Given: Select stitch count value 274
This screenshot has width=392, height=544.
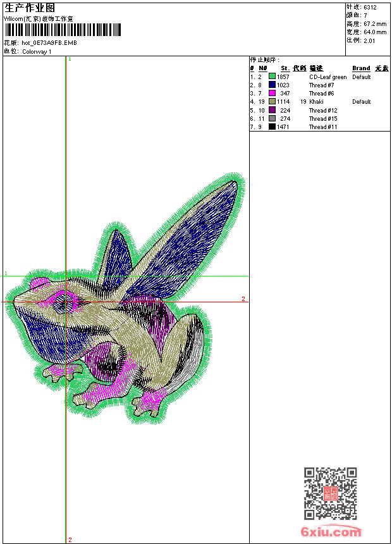Looking at the screenshot, I should click(285, 119).
